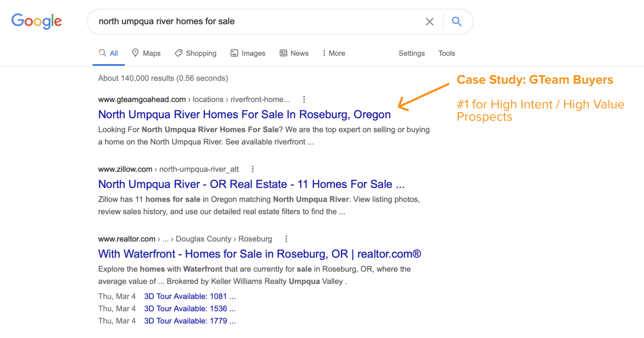Open the 3D Tour Available: 1779 link
Screen dimensions: 644x338
tap(190, 321)
